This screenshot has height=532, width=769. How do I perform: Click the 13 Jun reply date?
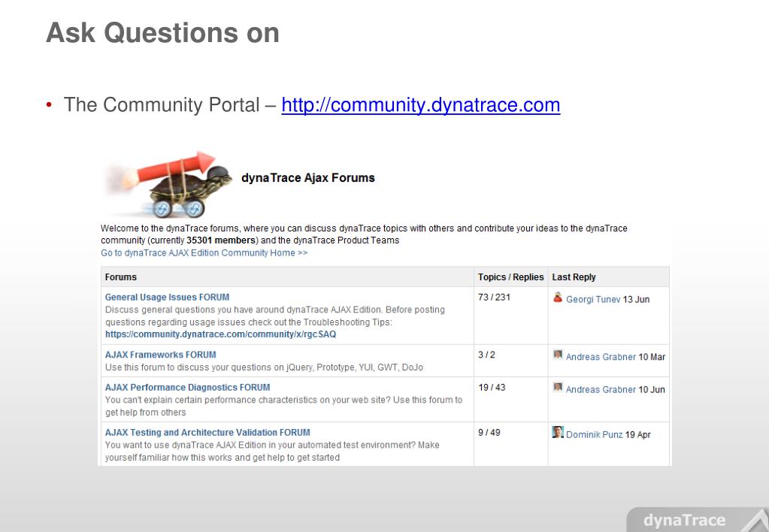636,300
